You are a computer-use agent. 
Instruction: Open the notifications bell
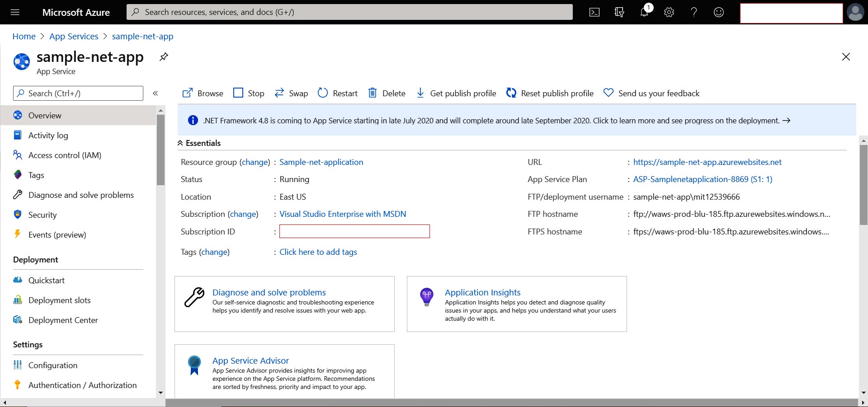pos(644,12)
